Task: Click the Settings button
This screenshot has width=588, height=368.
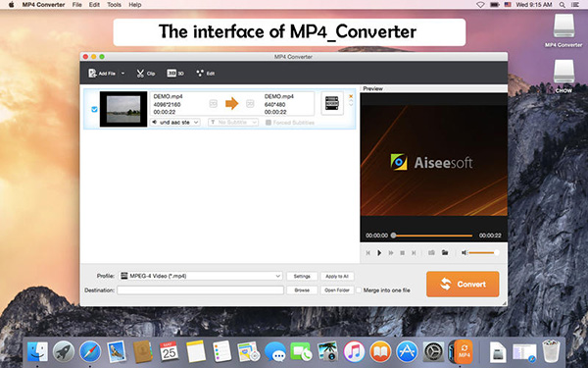Action: (302, 277)
